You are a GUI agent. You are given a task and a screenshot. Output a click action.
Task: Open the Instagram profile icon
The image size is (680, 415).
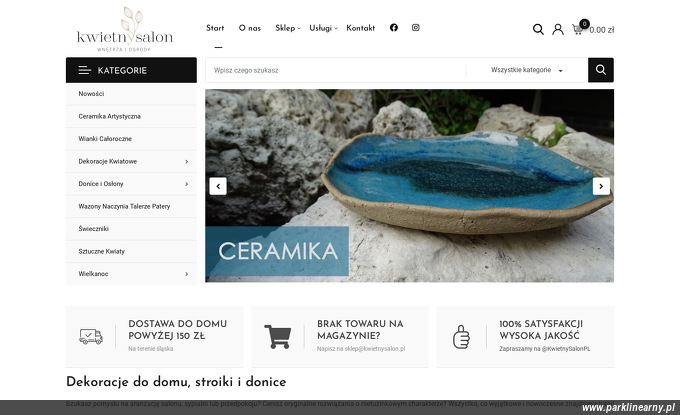pos(415,28)
